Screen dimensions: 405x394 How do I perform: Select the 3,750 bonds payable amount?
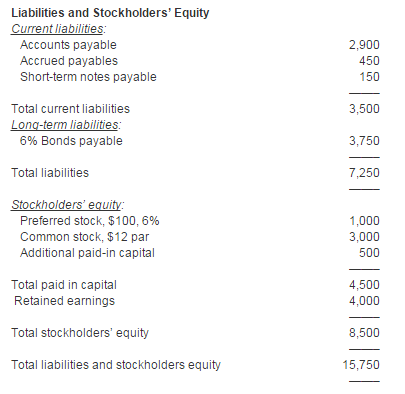coord(364,141)
